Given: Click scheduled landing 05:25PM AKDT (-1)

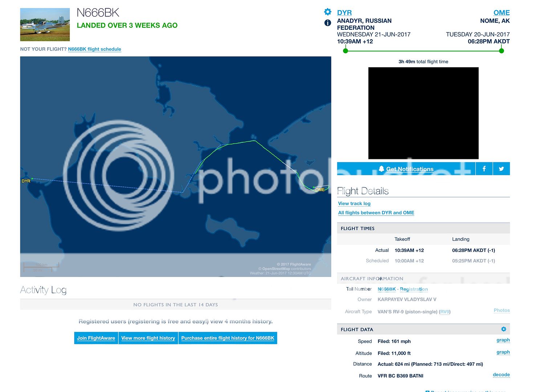Looking at the screenshot, I should click(x=473, y=261).
